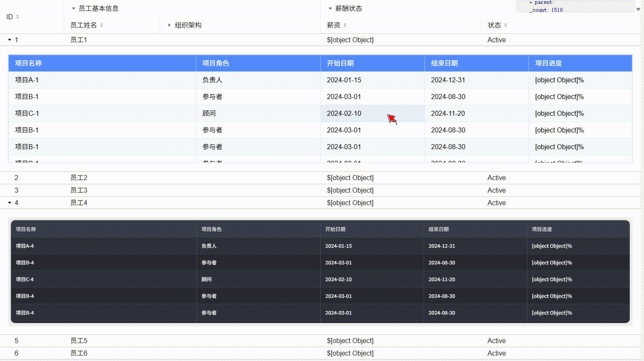The height and width of the screenshot is (361, 644).
Task: Click the Active status for 员工3
Action: click(x=561, y=190)
